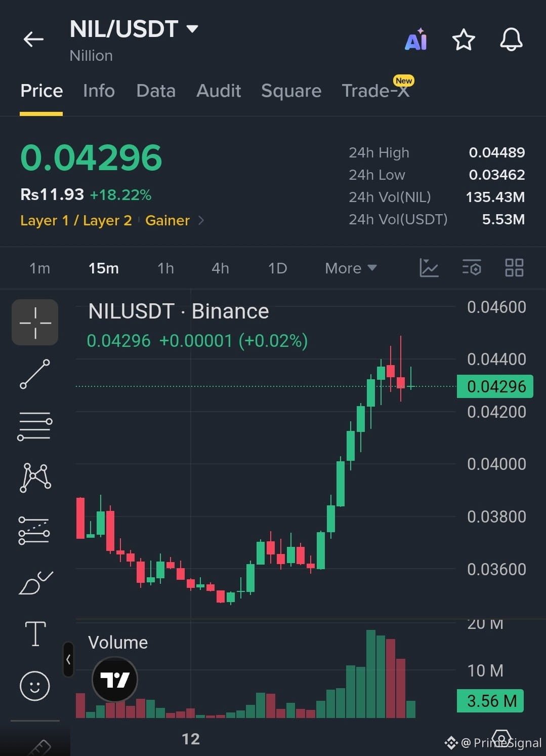Image resolution: width=546 pixels, height=756 pixels.
Task: Open the Layer 1 / Layer 2 tag
Action: click(76, 220)
